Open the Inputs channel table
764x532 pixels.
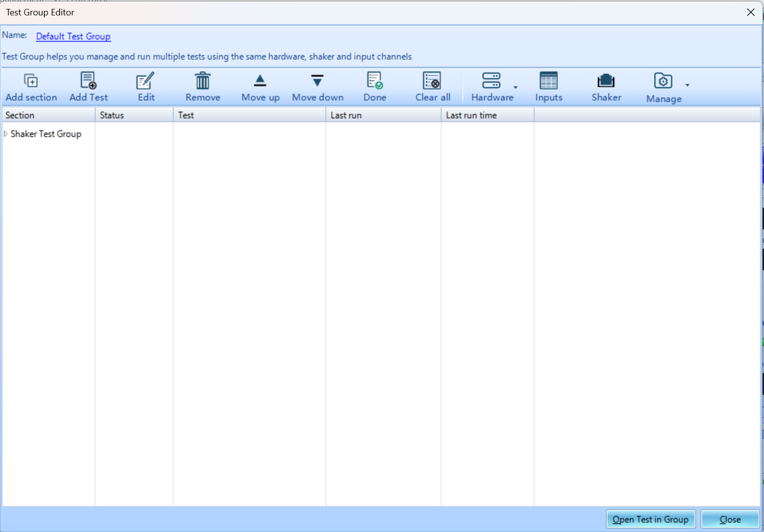pyautogui.click(x=548, y=81)
